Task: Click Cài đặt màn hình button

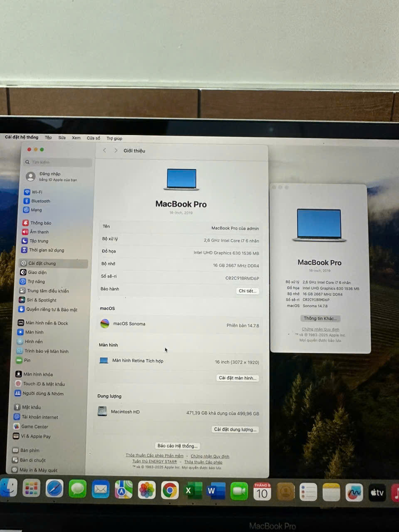Action: coord(237,378)
